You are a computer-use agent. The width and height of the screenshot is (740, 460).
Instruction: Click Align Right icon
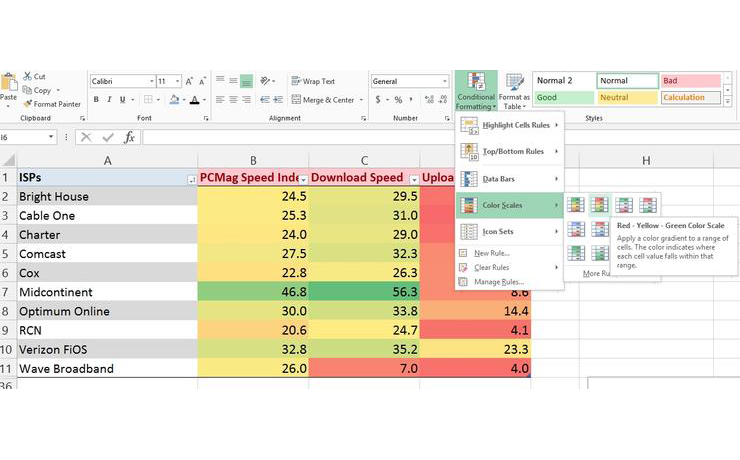(246, 100)
